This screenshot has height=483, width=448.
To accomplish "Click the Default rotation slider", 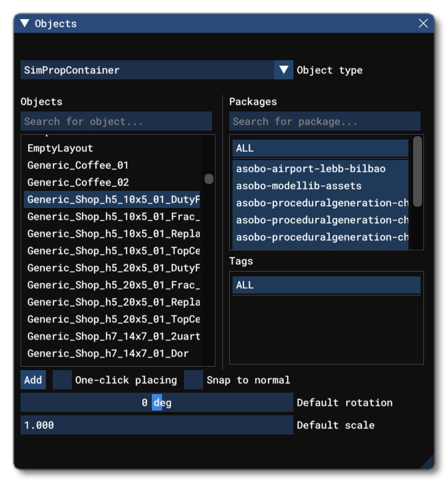I will pos(157,402).
